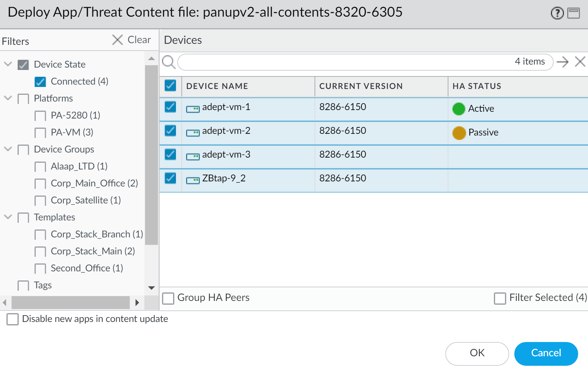Click the search magnifier icon in Devices

[168, 62]
